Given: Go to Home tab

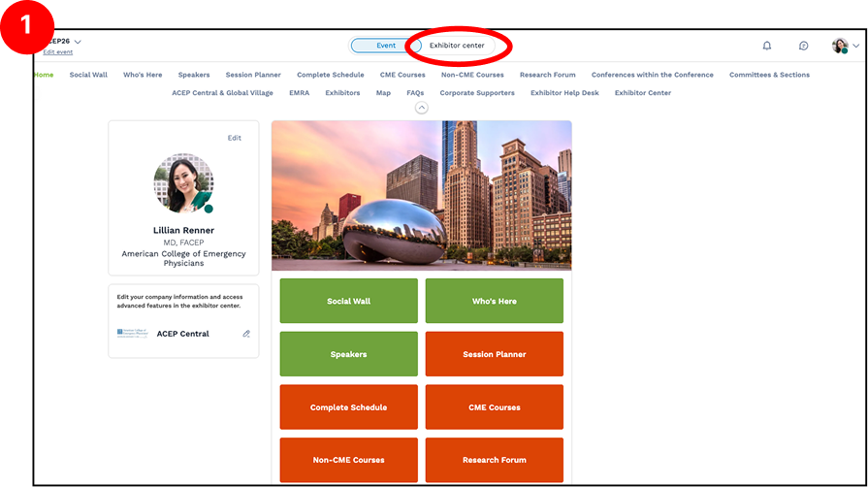Looking at the screenshot, I should pyautogui.click(x=44, y=75).
